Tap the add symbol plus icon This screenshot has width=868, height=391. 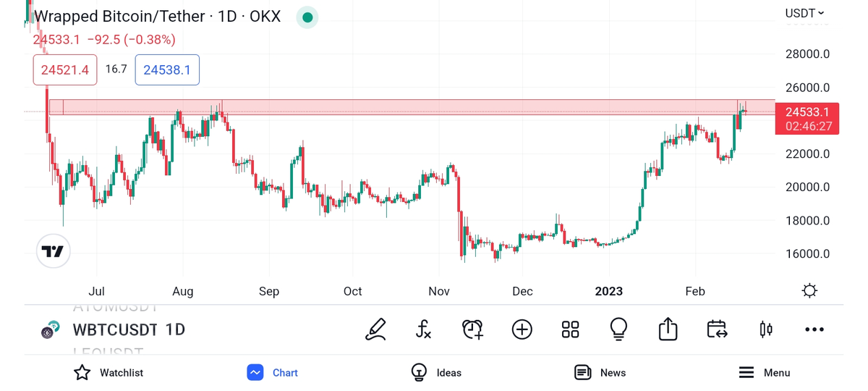click(x=522, y=329)
